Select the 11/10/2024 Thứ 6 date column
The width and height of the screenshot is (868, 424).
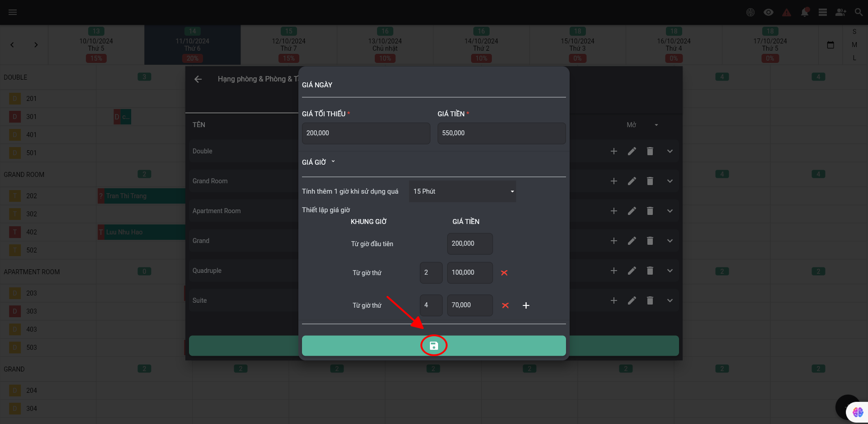pyautogui.click(x=193, y=45)
